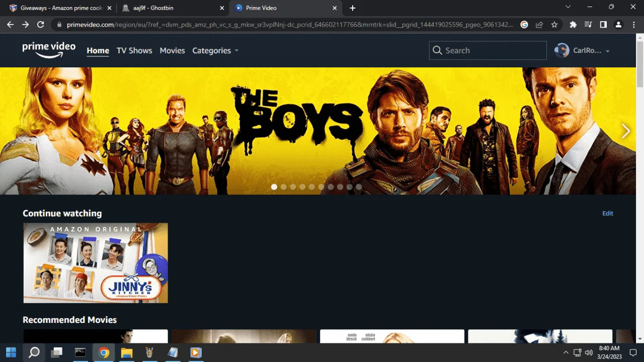Close the Ghostbin tab

(222, 8)
